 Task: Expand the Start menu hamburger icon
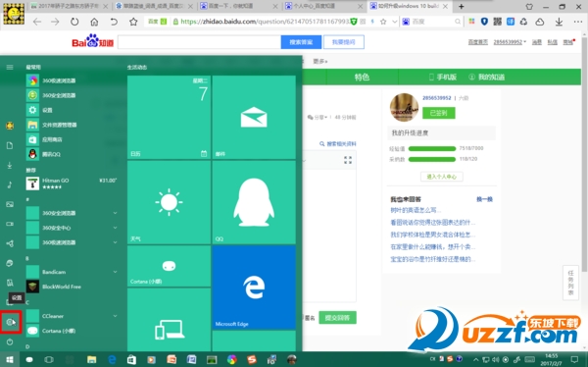pyautogui.click(x=10, y=67)
